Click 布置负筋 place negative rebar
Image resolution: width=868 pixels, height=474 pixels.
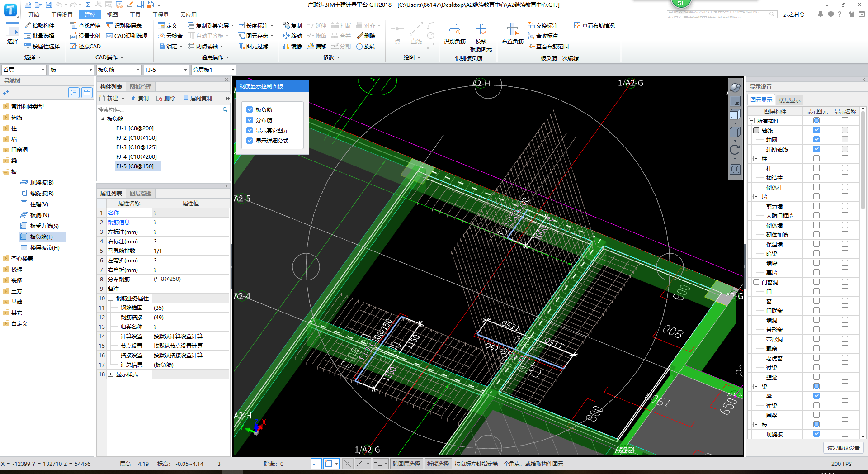click(512, 33)
